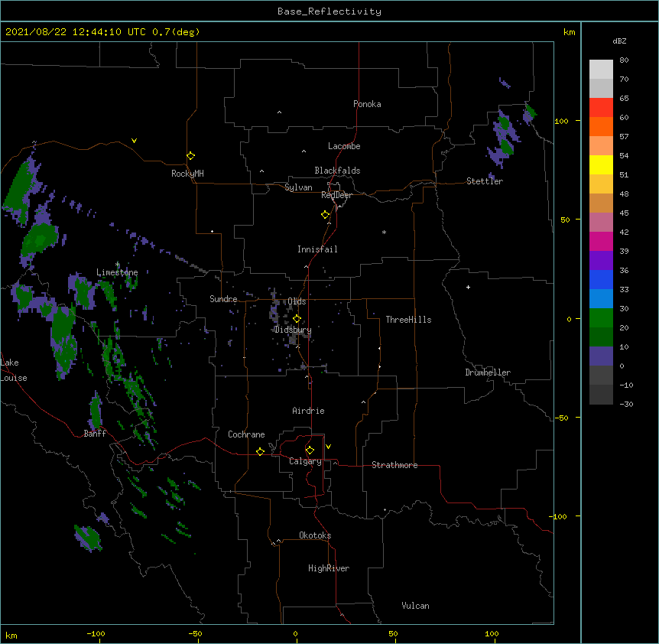The image size is (659, 644).
Task: Click the Didsbury city label
Action: [x=293, y=330]
